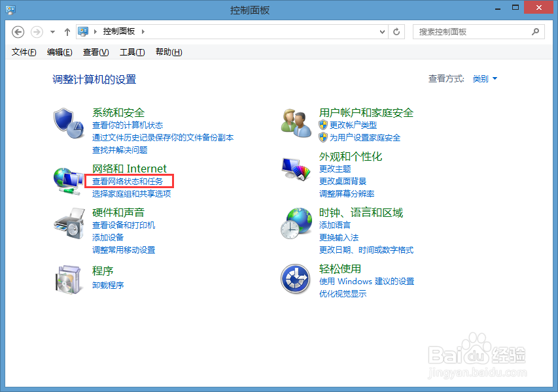The image size is (558, 392).
Task: Open the 工具(T) menu
Action: point(132,52)
